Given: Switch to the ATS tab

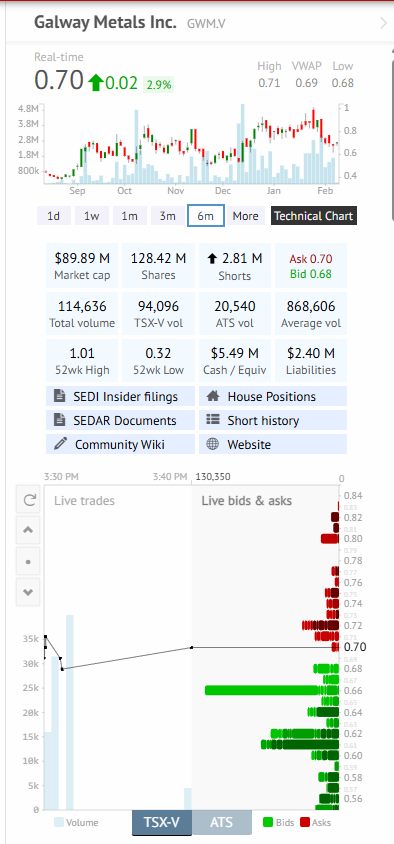Looking at the screenshot, I should click(x=222, y=822).
